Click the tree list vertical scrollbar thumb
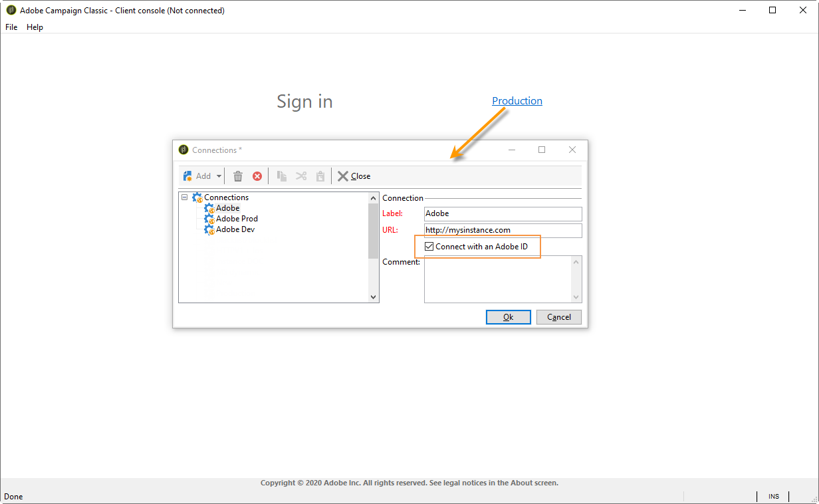 pos(373,231)
